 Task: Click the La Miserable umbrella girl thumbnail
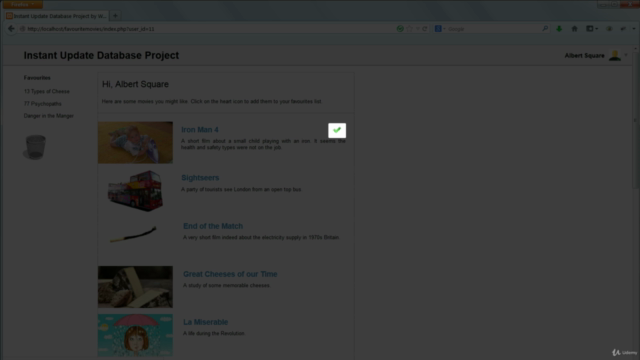135,335
